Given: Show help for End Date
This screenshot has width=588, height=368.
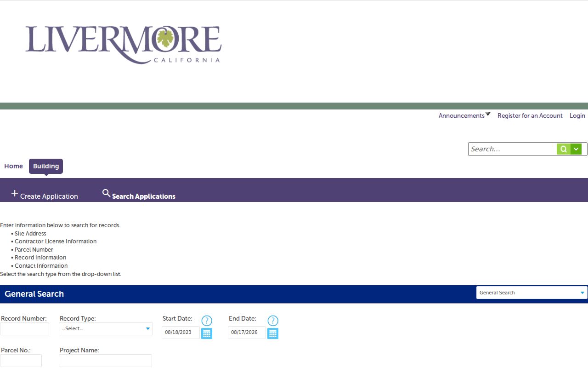Looking at the screenshot, I should [x=273, y=321].
